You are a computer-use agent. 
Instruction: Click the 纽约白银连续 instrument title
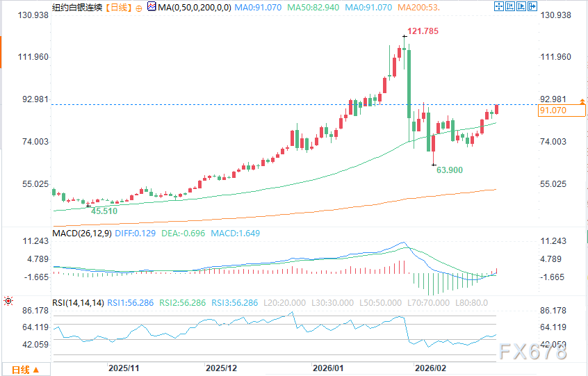(x=76, y=8)
